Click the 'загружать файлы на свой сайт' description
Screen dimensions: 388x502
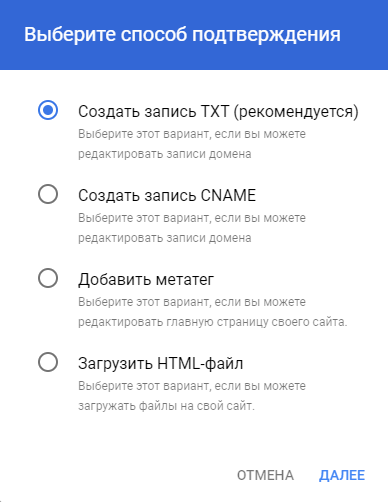pos(166,406)
